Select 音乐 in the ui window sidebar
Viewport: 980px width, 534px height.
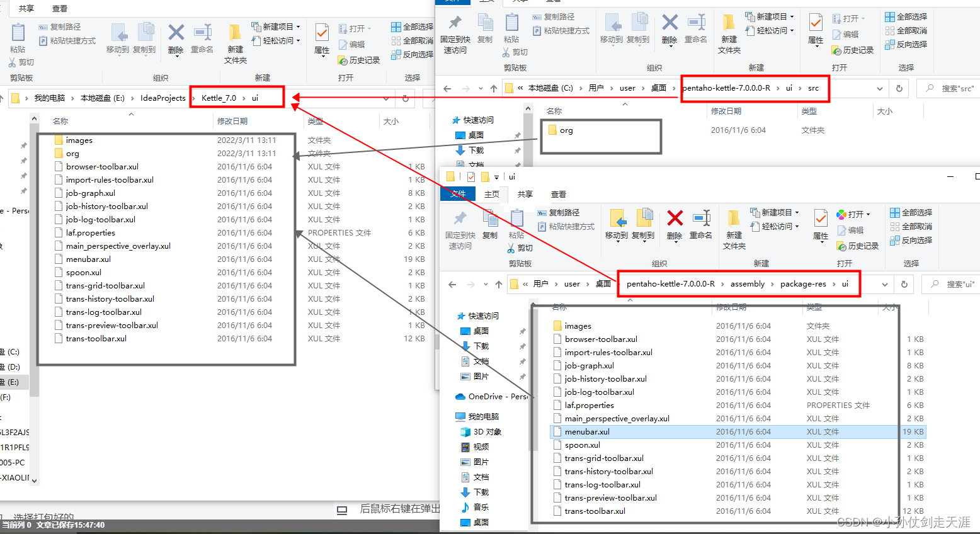click(475, 508)
